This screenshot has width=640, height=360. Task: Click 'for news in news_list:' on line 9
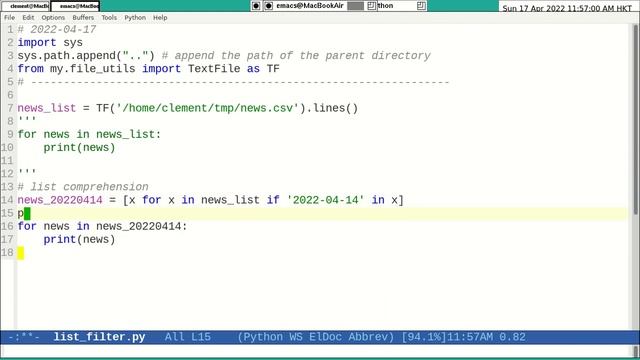[89, 134]
